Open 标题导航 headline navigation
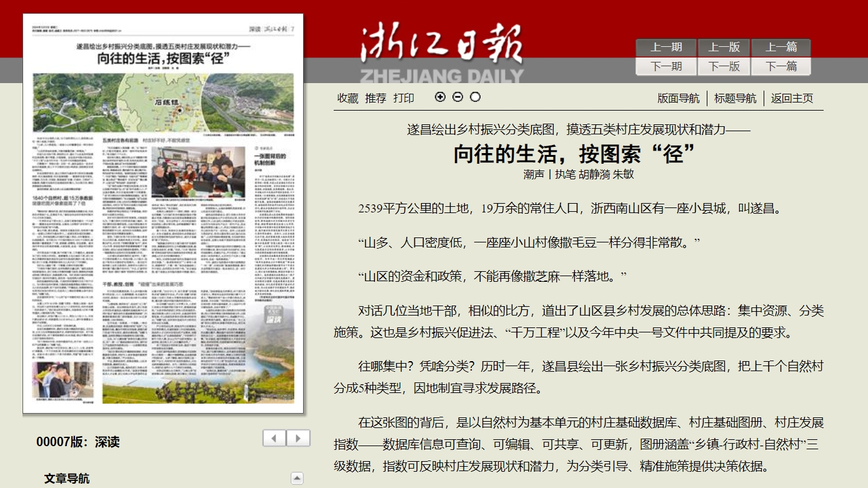The width and height of the screenshot is (868, 488). pyautogui.click(x=736, y=98)
